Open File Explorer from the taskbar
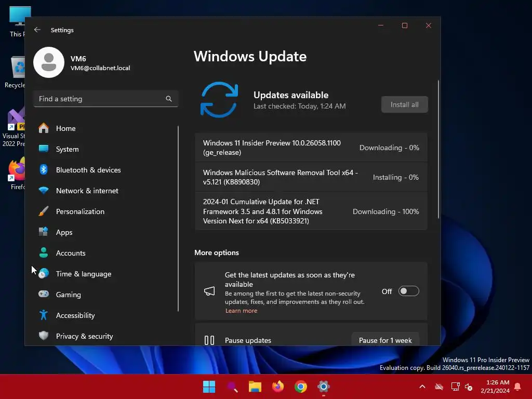The width and height of the screenshot is (532, 399). 255,387
